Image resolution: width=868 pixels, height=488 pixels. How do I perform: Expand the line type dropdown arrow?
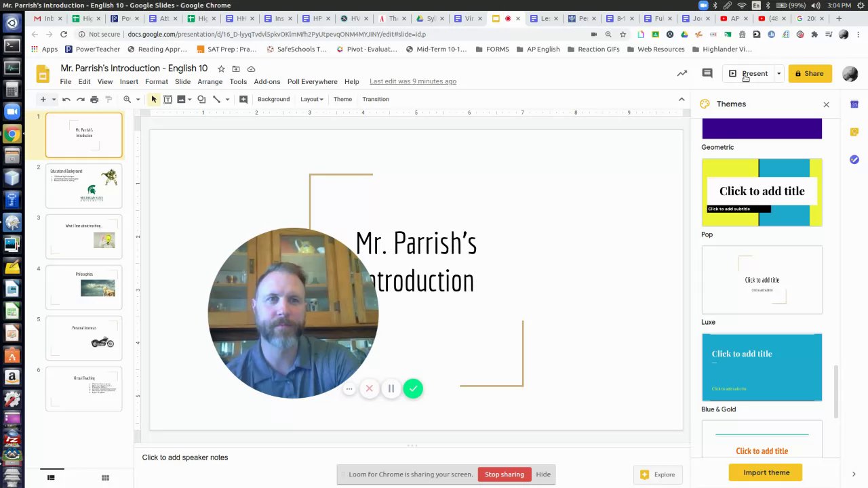227,100
